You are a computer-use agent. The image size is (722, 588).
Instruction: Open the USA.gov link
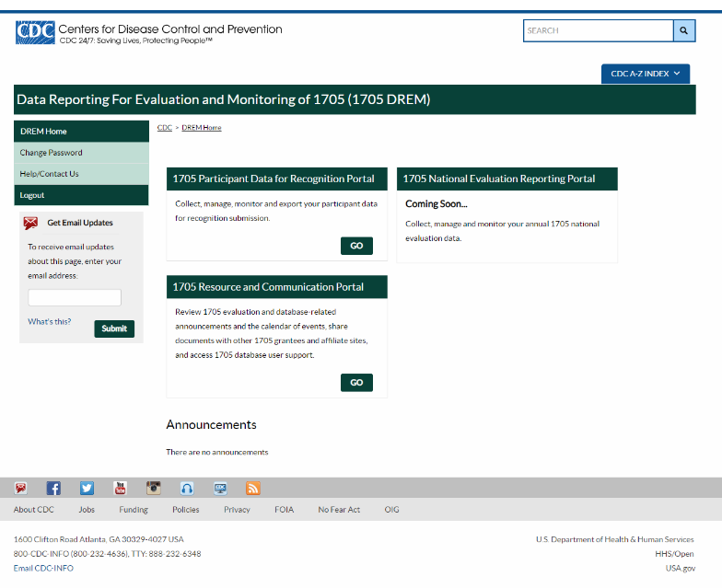680,569
